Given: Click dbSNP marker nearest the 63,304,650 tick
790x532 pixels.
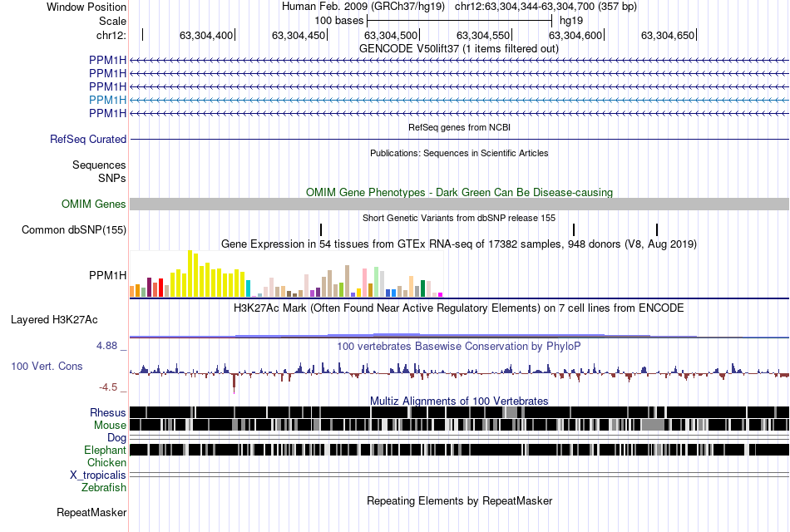Looking at the screenshot, I should click(657, 229).
